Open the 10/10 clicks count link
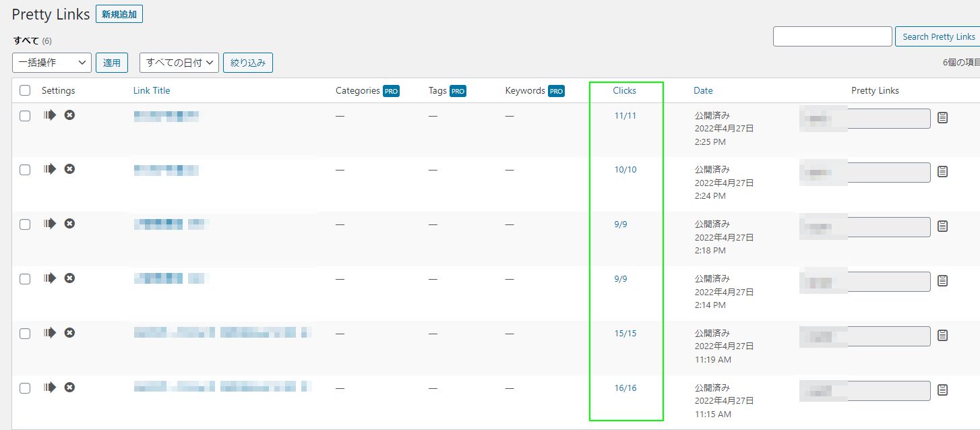This screenshot has width=980, height=430. pos(625,169)
